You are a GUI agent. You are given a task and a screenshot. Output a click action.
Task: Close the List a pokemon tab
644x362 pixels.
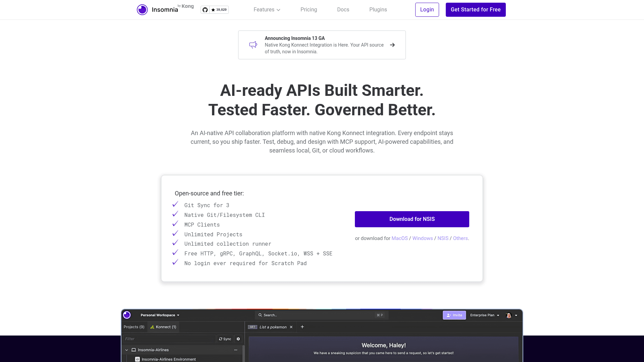click(291, 327)
